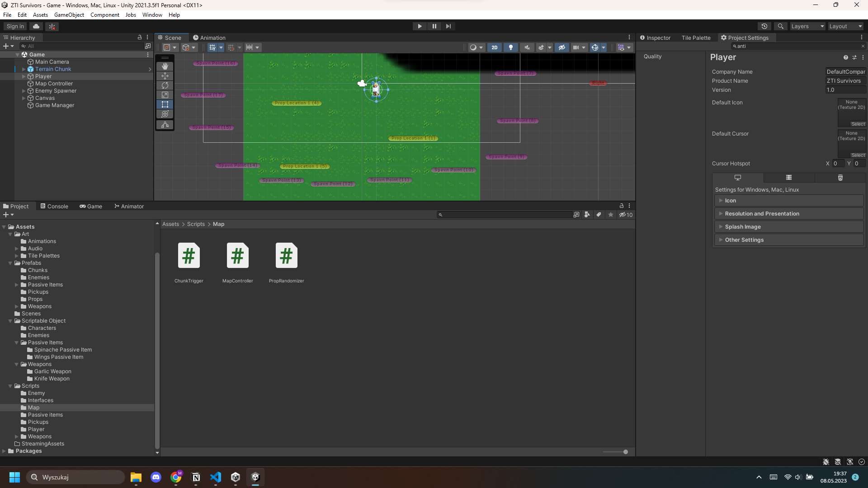
Task: Select the Move tool in Scene
Action: point(165,76)
